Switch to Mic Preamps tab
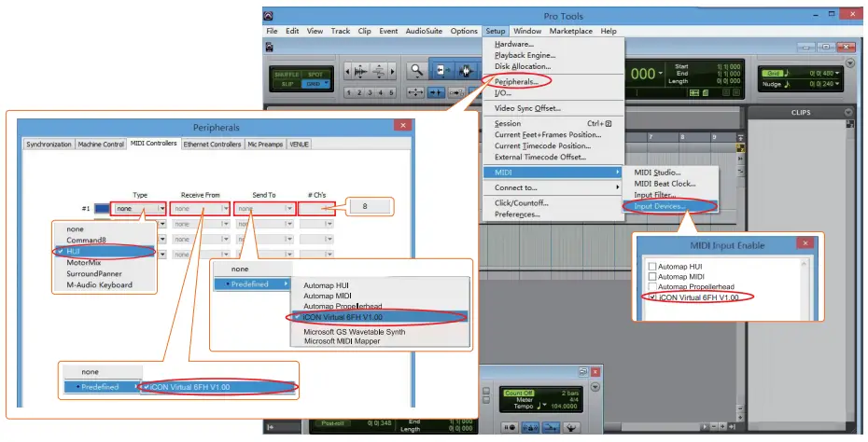868x442 pixels. point(265,145)
